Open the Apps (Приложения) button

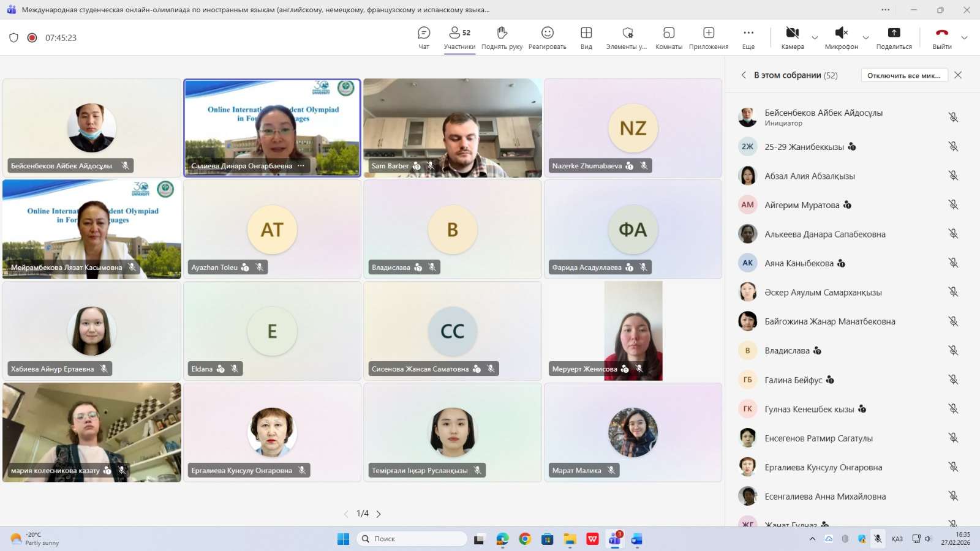pos(708,37)
